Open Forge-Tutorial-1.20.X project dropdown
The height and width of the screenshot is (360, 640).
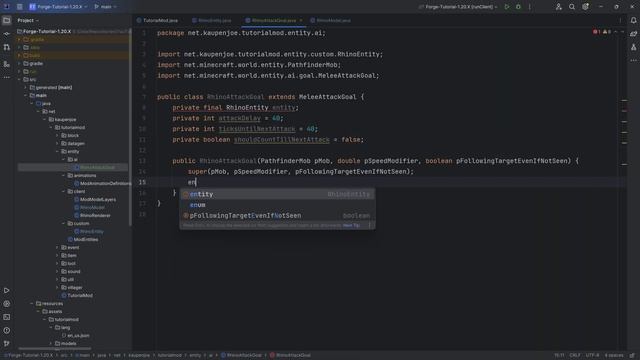pos(58,7)
